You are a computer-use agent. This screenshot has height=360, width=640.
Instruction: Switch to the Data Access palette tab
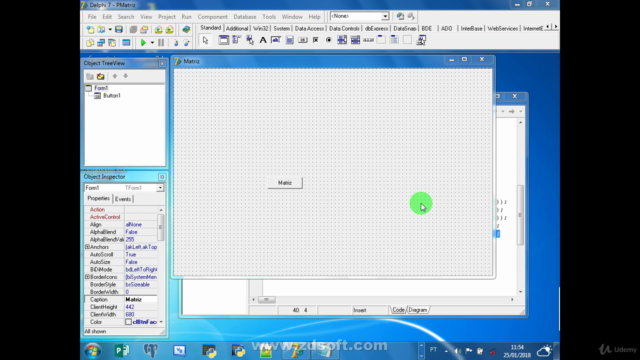(x=309, y=29)
